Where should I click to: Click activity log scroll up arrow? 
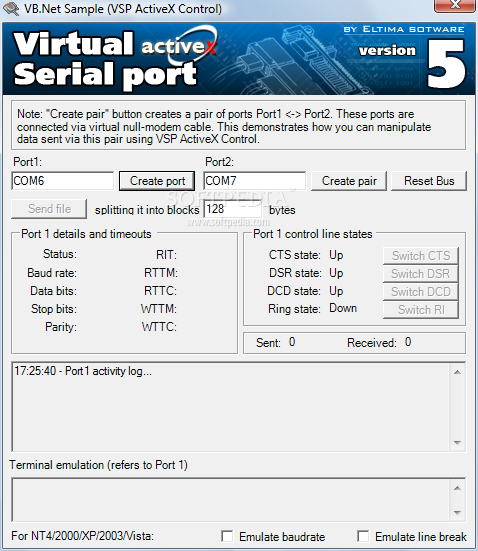click(457, 372)
